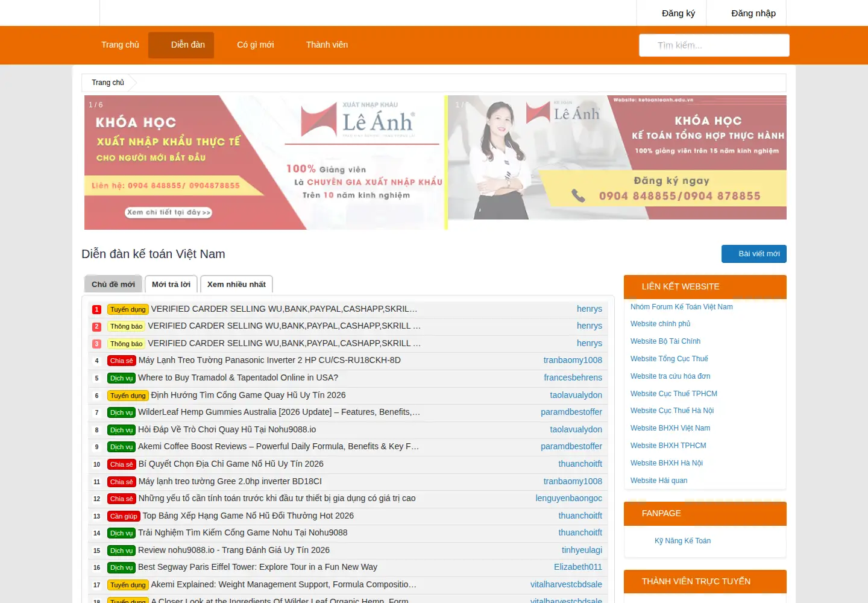Open the Website BHXH Hà Nội link
Image resolution: width=868 pixels, height=603 pixels.
[667, 463]
